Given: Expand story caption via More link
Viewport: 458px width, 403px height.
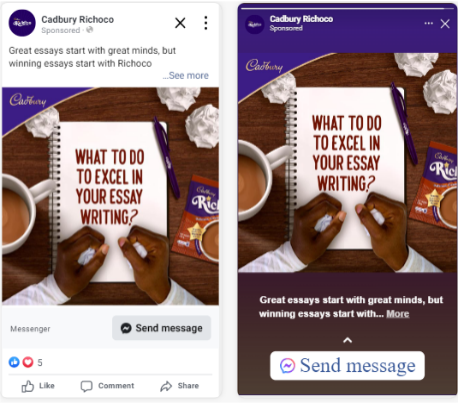Looking at the screenshot, I should pos(398,314).
